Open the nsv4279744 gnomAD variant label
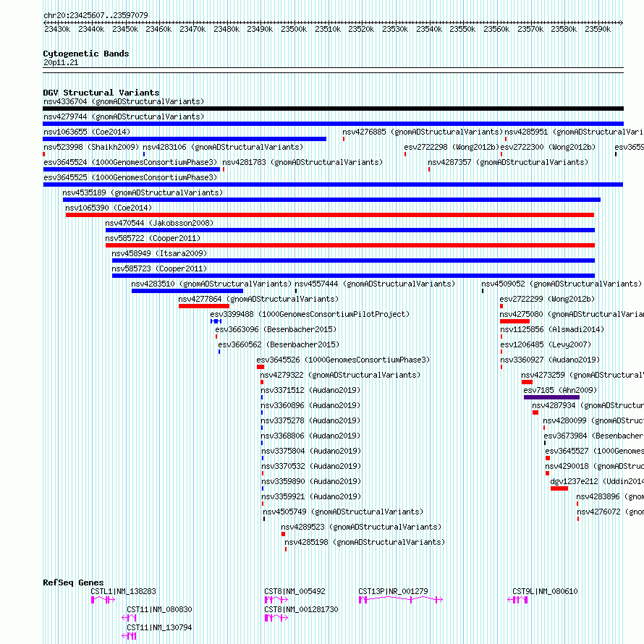Viewport: 644px width, 644px height. (124, 116)
